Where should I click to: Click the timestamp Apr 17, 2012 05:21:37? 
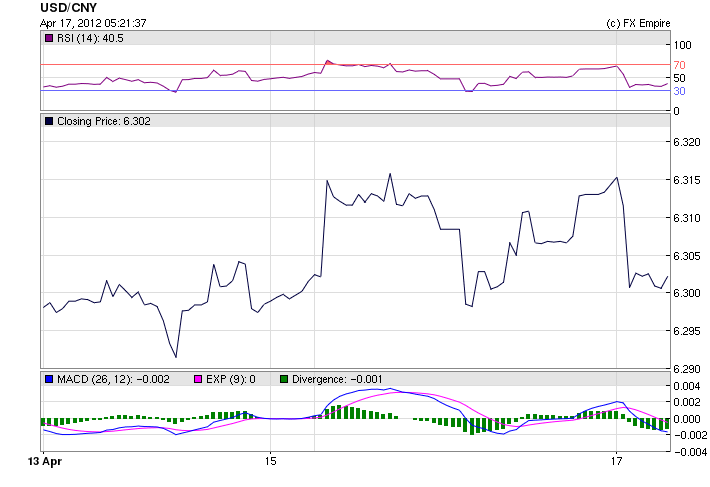[93, 23]
